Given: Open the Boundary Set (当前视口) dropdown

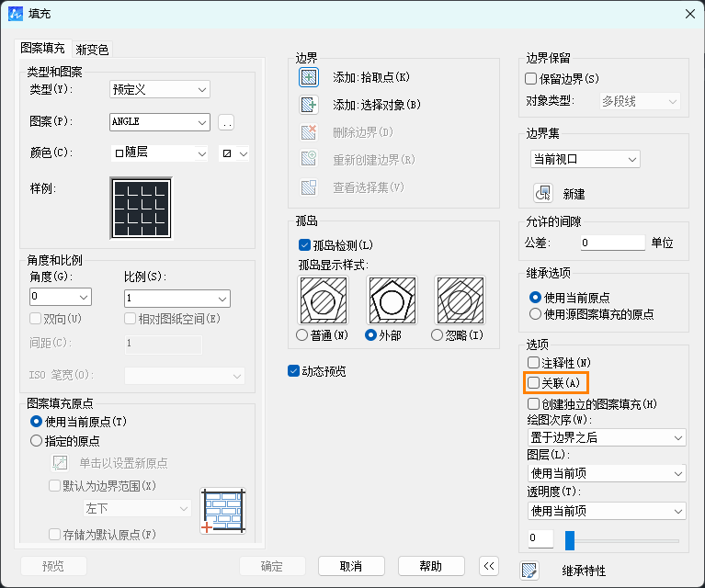Looking at the screenshot, I should [x=586, y=159].
